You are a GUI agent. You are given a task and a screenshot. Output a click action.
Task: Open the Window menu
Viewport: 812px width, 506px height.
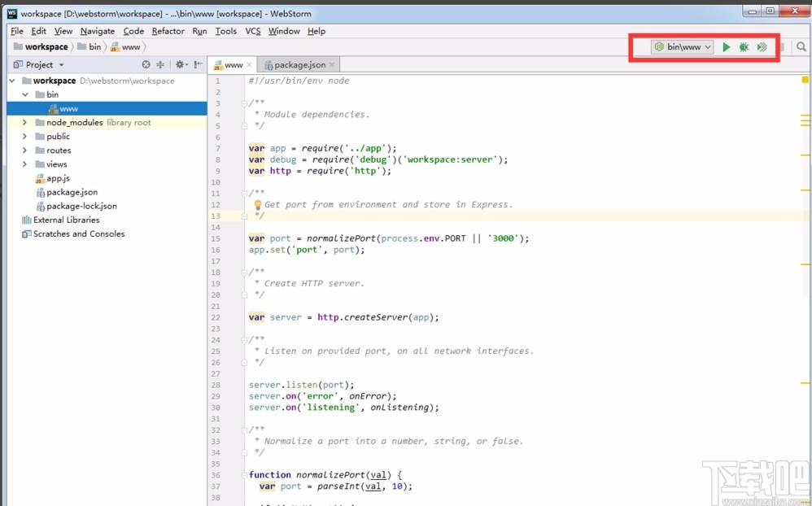[284, 31]
